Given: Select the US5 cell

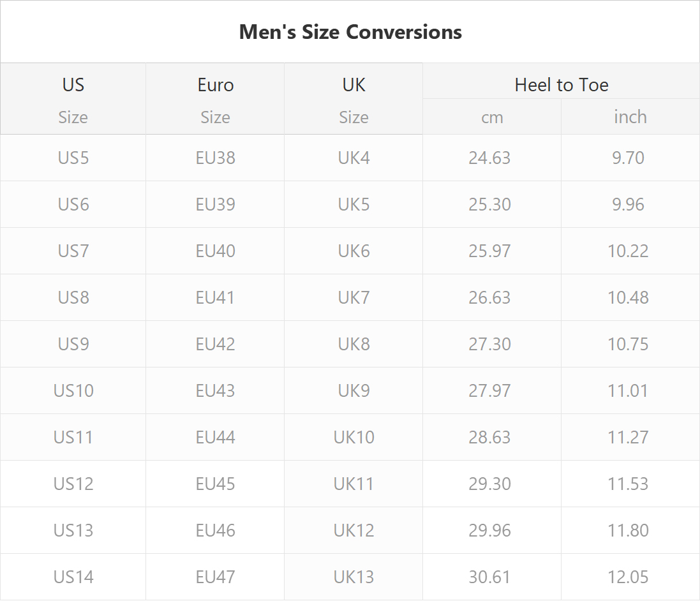Looking at the screenshot, I should tap(73, 158).
